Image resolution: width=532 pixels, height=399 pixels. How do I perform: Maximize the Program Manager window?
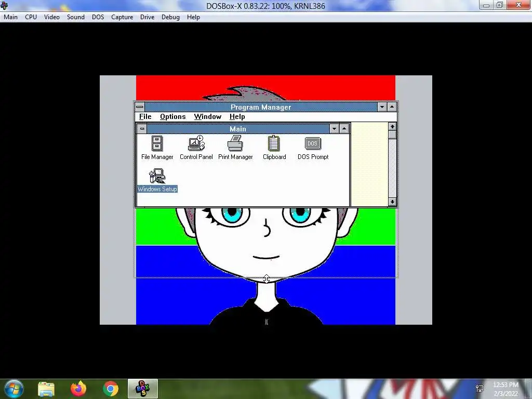click(x=392, y=107)
